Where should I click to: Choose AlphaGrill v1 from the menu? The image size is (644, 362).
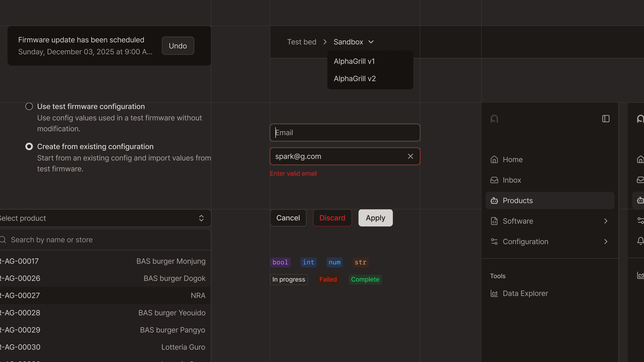[x=354, y=61]
